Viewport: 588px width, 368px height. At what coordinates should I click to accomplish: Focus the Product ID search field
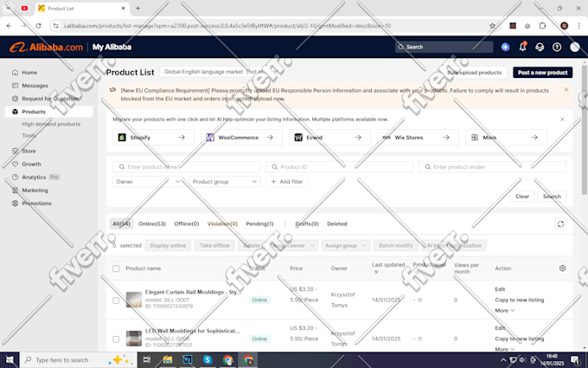339,167
